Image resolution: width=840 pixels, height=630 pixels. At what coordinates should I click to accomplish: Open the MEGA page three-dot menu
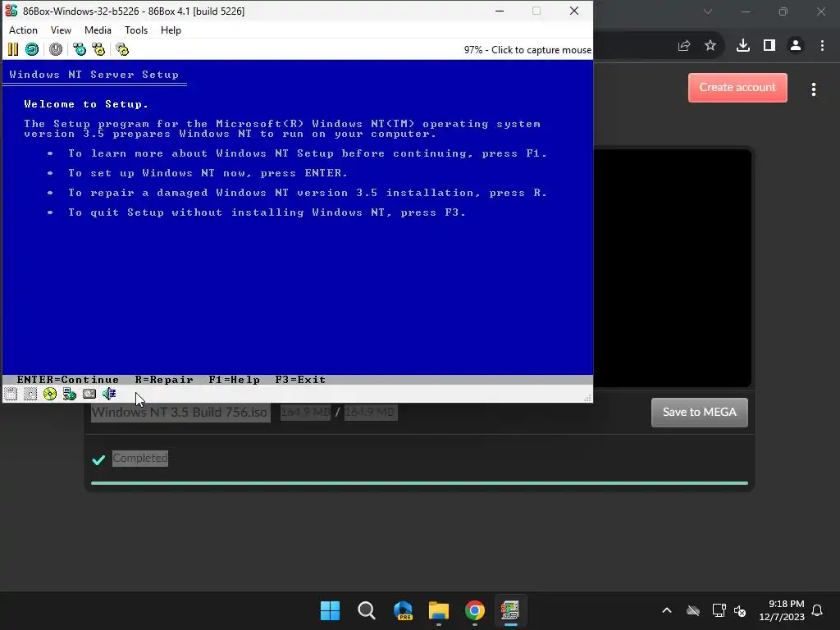tap(814, 89)
